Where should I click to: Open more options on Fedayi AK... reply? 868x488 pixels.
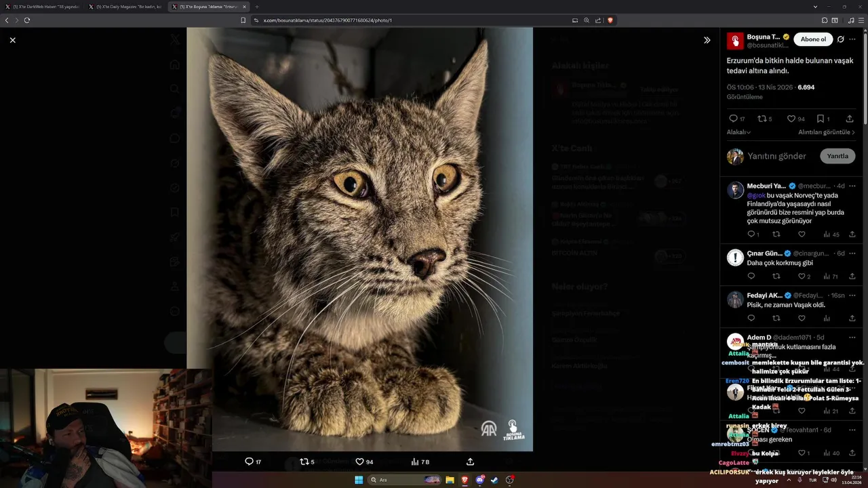click(x=852, y=296)
